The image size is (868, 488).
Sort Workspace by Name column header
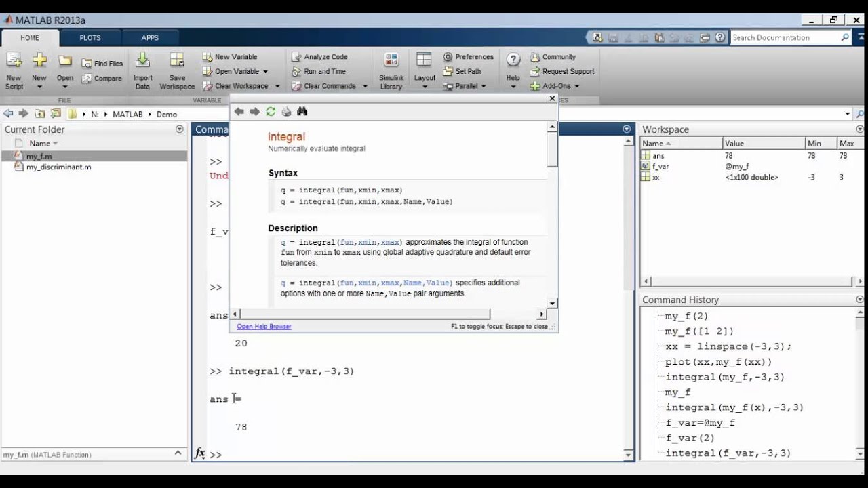tap(681, 143)
